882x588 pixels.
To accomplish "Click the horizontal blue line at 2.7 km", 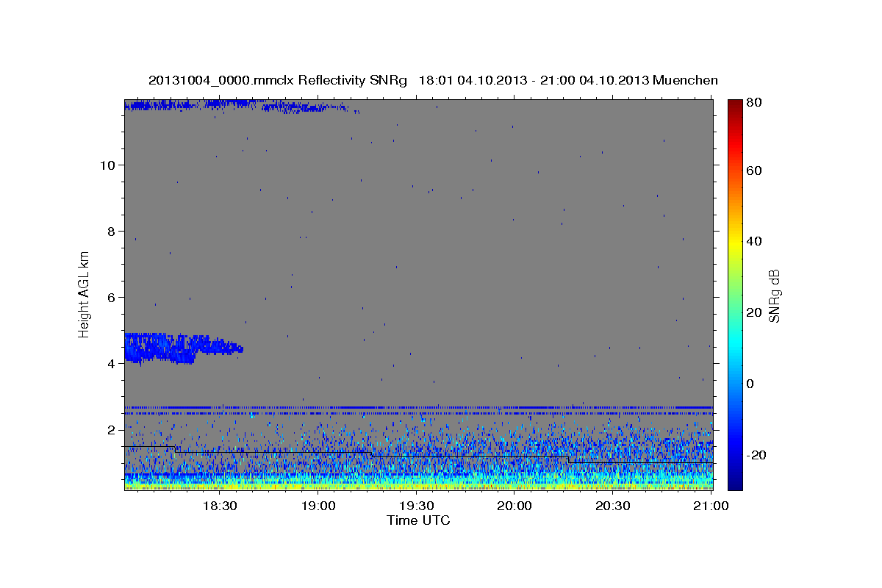I will click(x=418, y=407).
